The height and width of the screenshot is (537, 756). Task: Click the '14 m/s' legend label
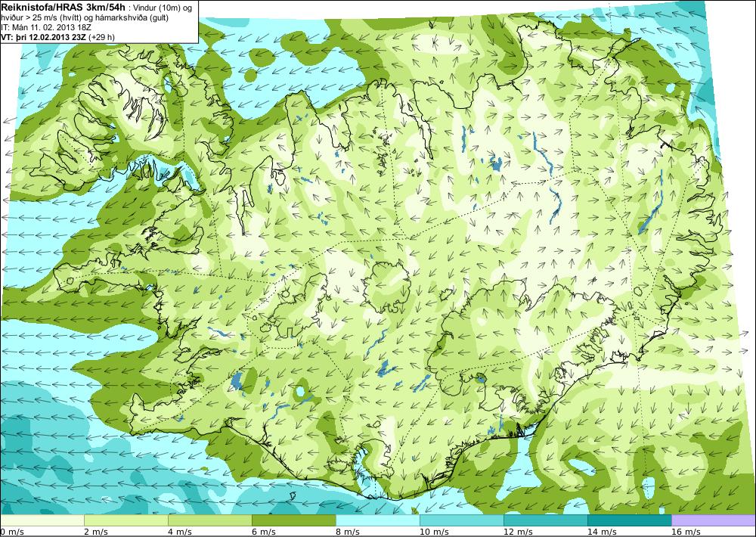coord(602,532)
